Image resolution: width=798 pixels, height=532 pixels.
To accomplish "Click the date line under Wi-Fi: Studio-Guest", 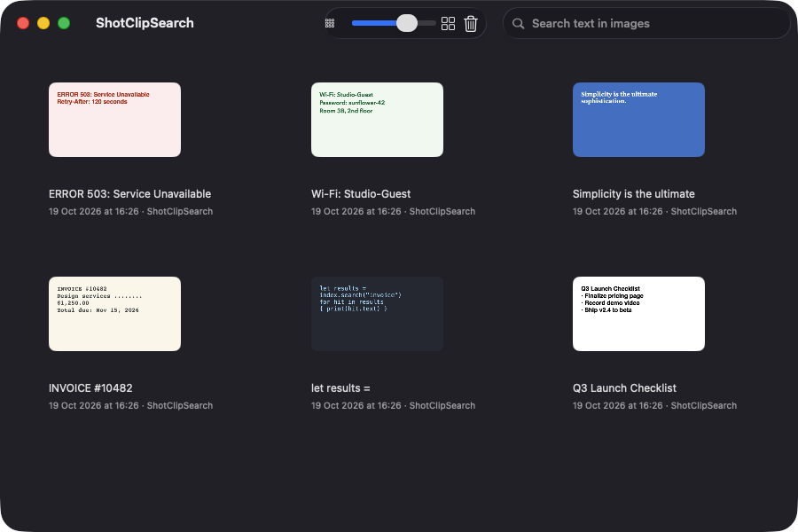I will (394, 211).
